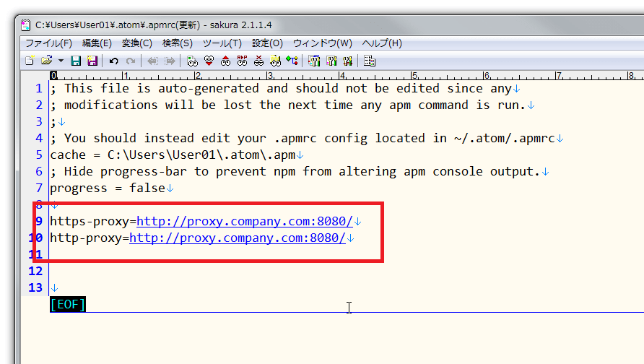This screenshot has height=364, width=644.
Task: Open the 設定(O) menu
Action: [267, 43]
